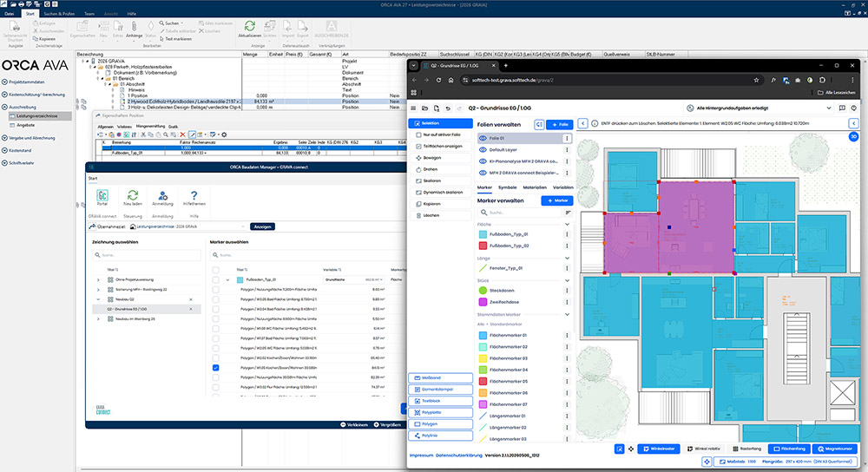The image size is (868, 472).
Task: Toggle Rasterfang snapping
Action: [x=746, y=449]
